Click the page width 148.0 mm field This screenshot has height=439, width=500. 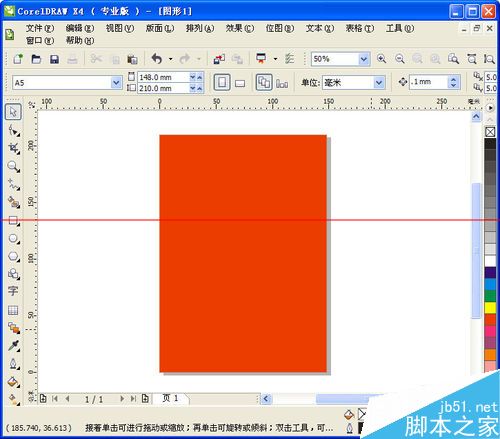tap(163, 77)
